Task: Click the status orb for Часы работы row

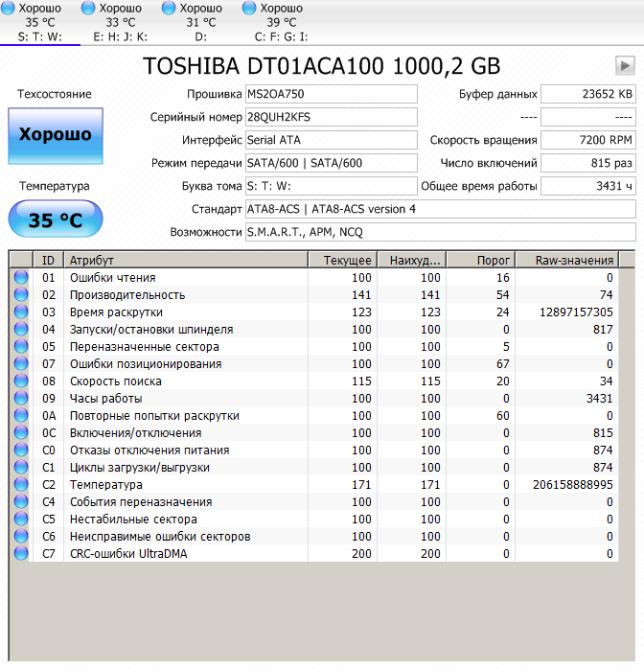Action: click(x=21, y=399)
